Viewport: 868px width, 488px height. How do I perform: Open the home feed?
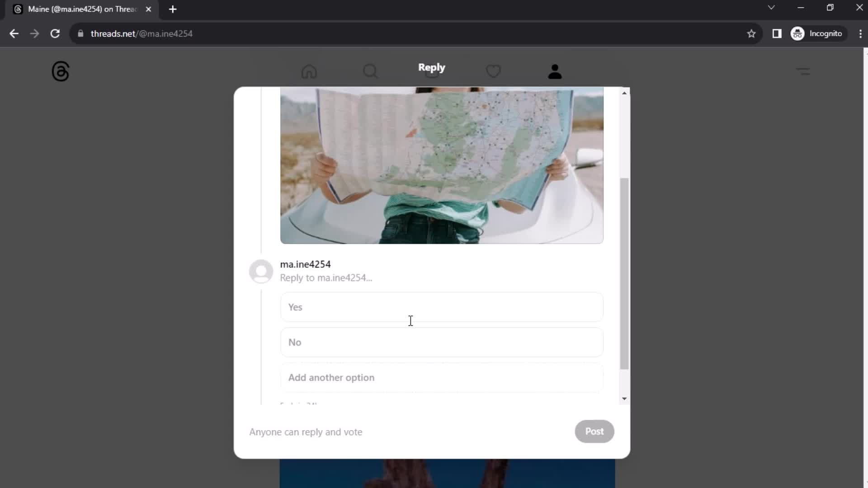coord(308,71)
